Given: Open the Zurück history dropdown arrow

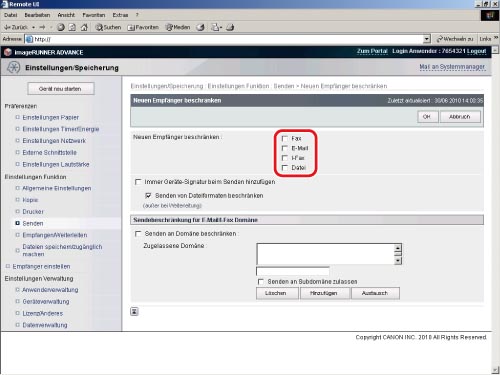Looking at the screenshot, I should pyautogui.click(x=33, y=27).
